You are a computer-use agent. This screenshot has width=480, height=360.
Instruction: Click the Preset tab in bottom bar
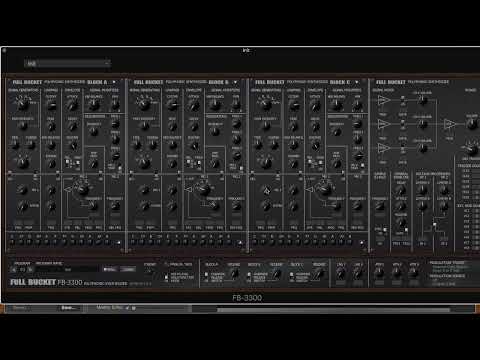pyautogui.click(x=150, y=264)
